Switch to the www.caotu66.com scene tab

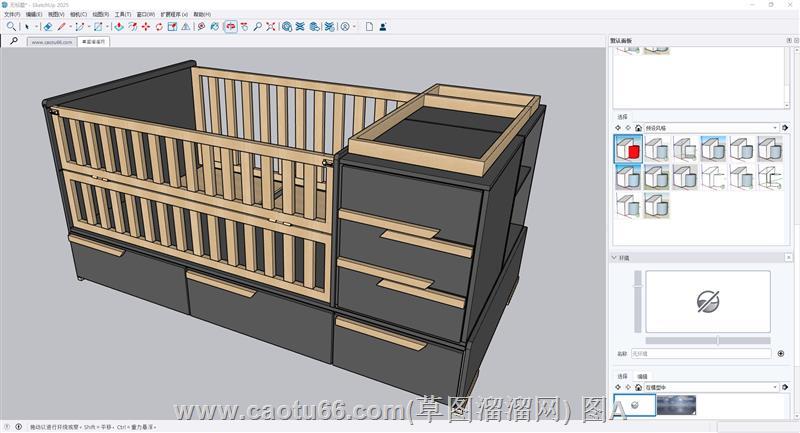tap(52, 42)
